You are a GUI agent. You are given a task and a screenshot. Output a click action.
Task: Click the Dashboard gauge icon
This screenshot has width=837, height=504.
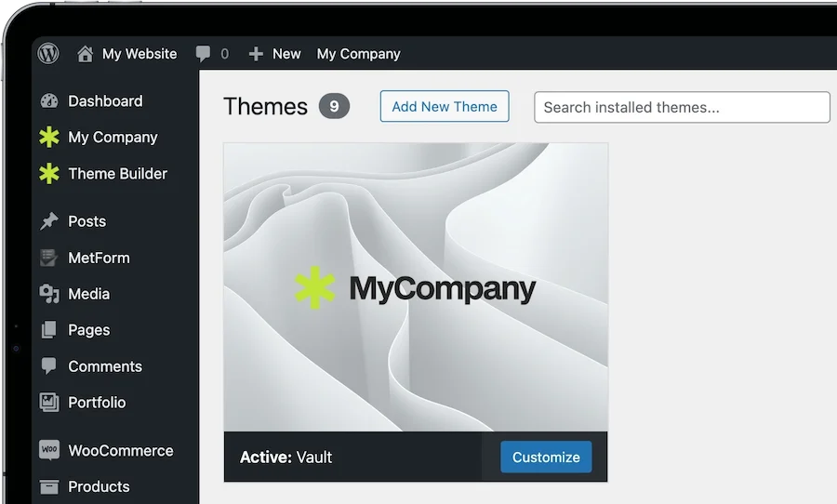click(49, 101)
